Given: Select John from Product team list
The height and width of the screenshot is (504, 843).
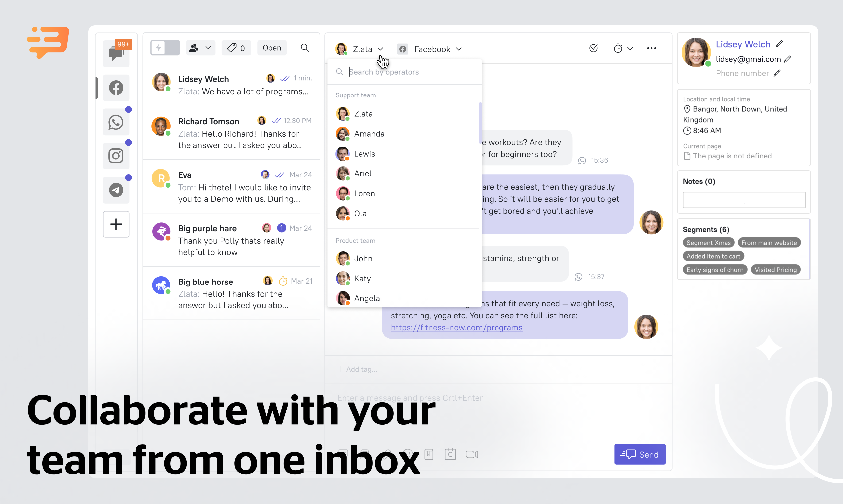Looking at the screenshot, I should tap(363, 258).
